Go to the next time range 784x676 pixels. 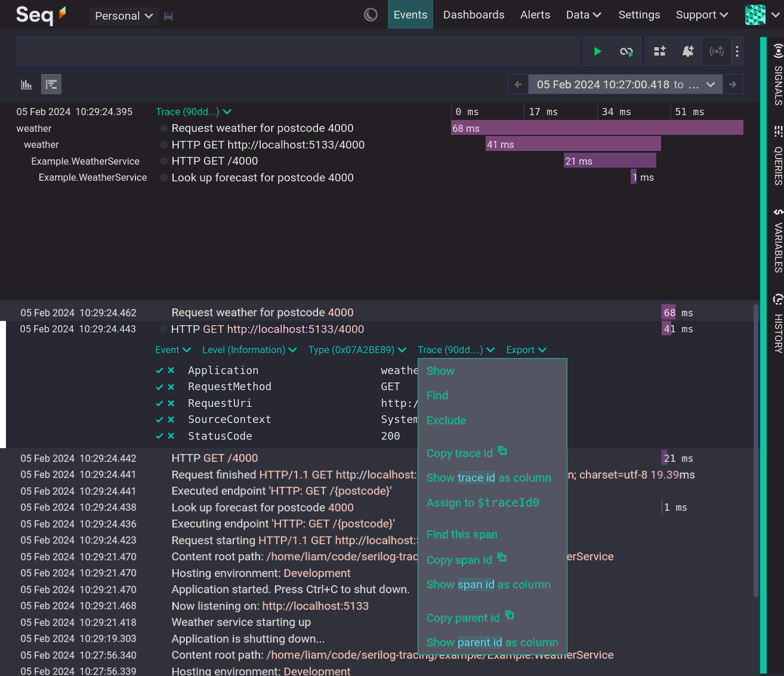click(733, 85)
